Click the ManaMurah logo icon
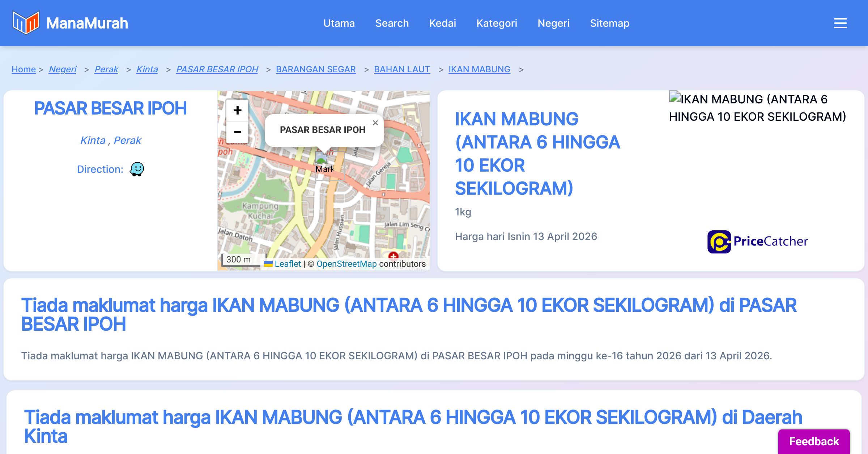868x454 pixels. pos(26,23)
